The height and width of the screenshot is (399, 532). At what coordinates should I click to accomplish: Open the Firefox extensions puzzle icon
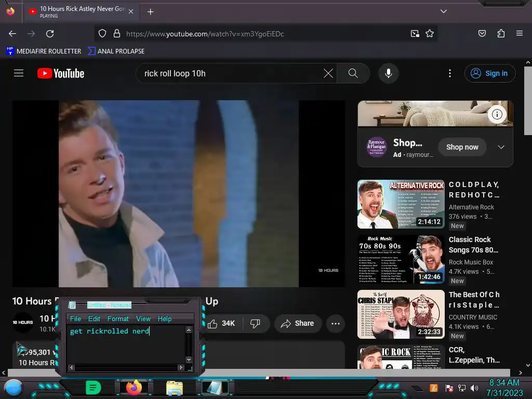click(501, 33)
